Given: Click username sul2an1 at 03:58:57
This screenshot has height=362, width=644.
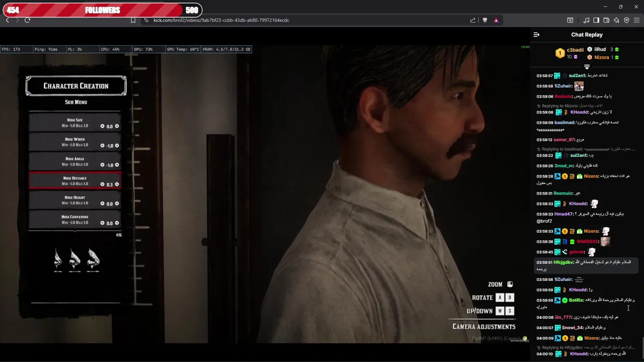Looking at the screenshot, I should pos(578,75).
